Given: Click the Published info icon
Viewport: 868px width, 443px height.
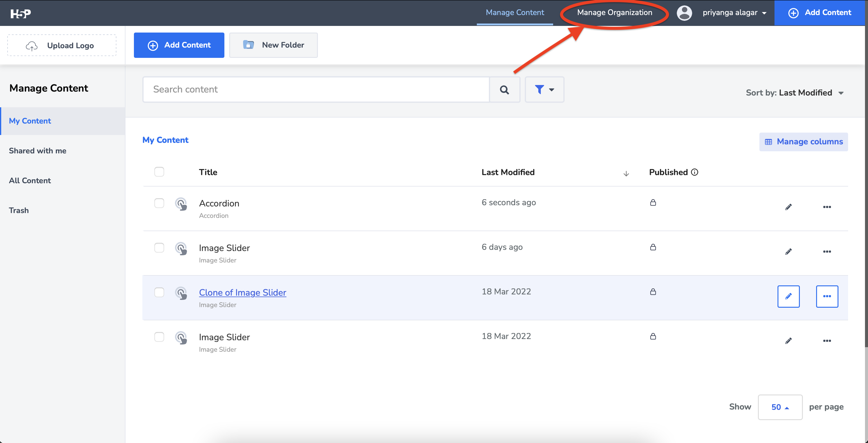Looking at the screenshot, I should [695, 172].
